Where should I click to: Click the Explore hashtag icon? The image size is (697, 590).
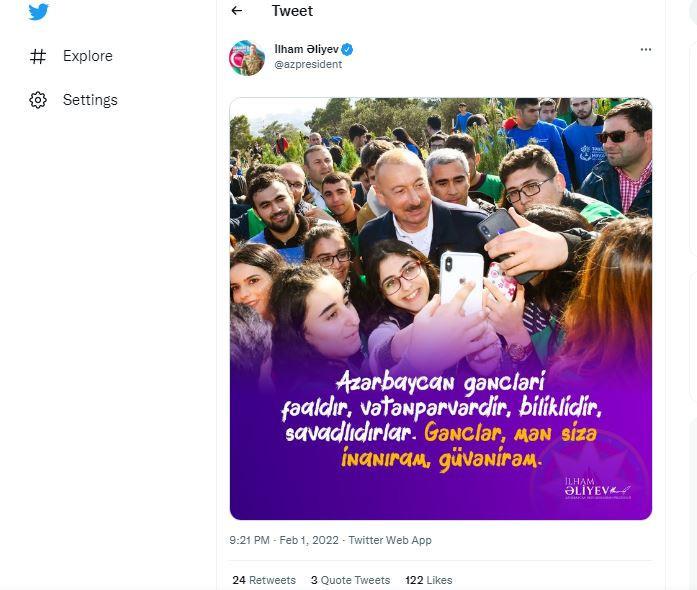pos(38,56)
